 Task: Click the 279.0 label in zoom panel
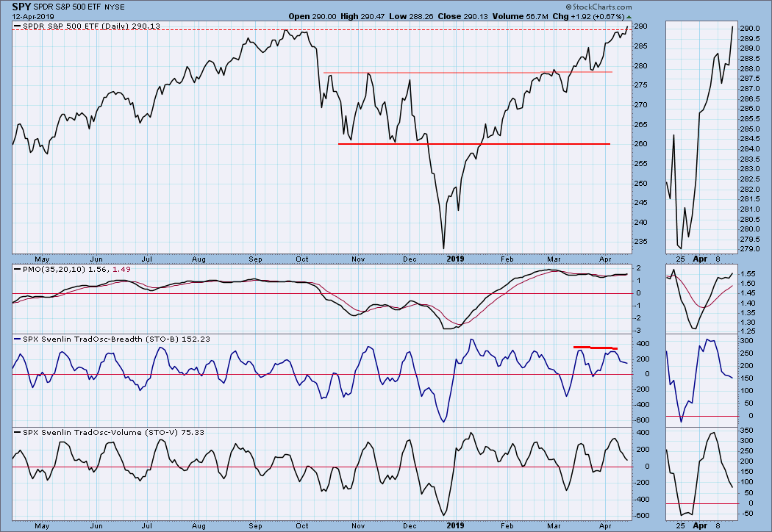[749, 249]
